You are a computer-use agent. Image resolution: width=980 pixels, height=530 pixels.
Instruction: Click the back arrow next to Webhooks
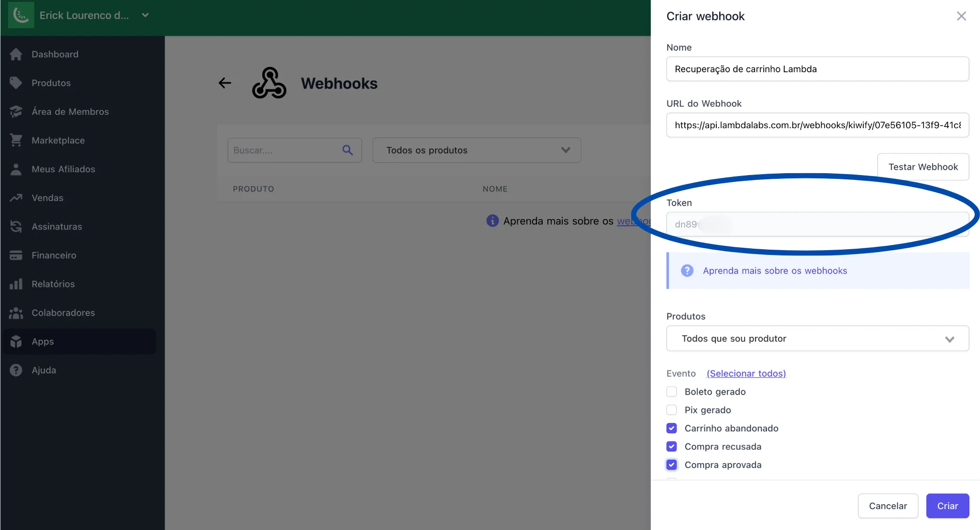(x=224, y=83)
